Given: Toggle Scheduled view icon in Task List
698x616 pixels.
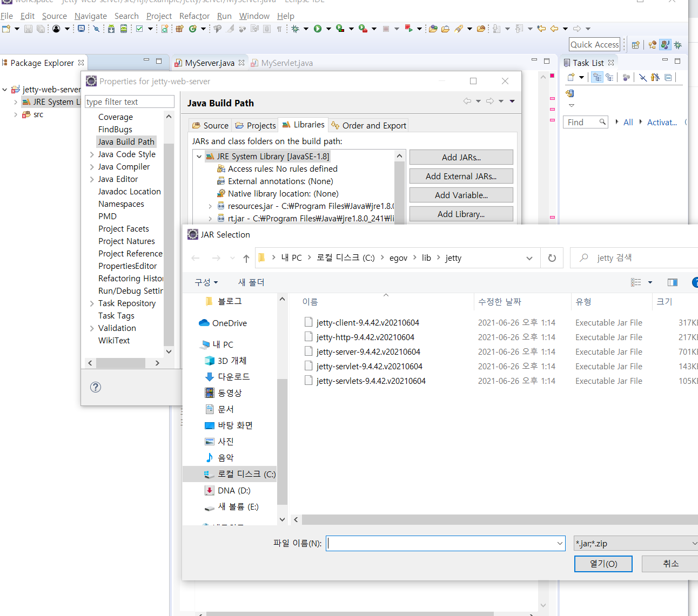Looking at the screenshot, I should [x=609, y=77].
